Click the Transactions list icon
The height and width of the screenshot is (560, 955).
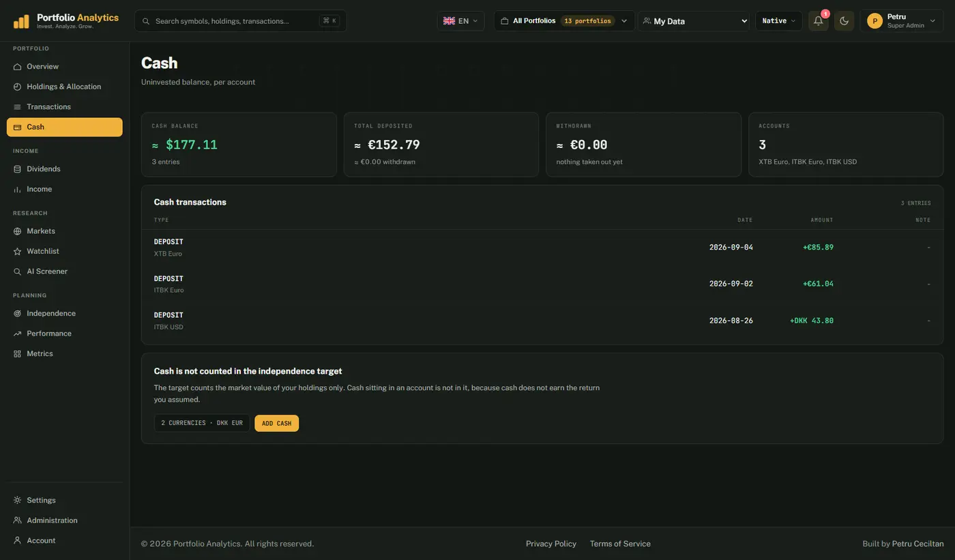pyautogui.click(x=18, y=107)
